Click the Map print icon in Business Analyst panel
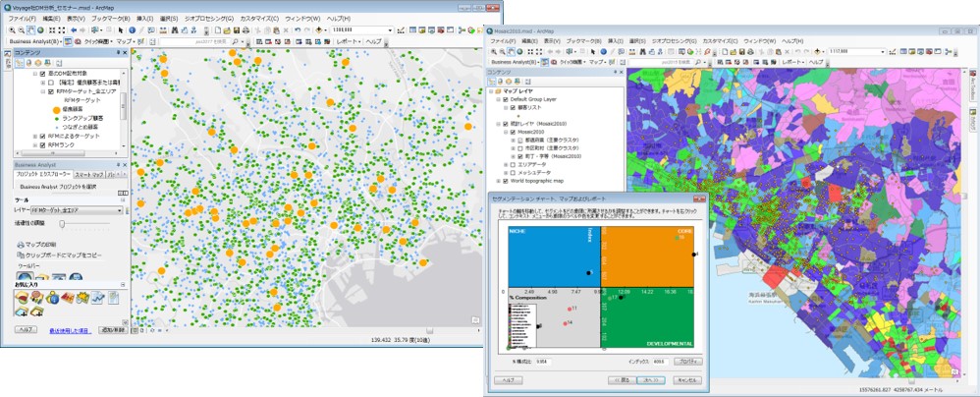The image size is (980, 397). tap(21, 245)
